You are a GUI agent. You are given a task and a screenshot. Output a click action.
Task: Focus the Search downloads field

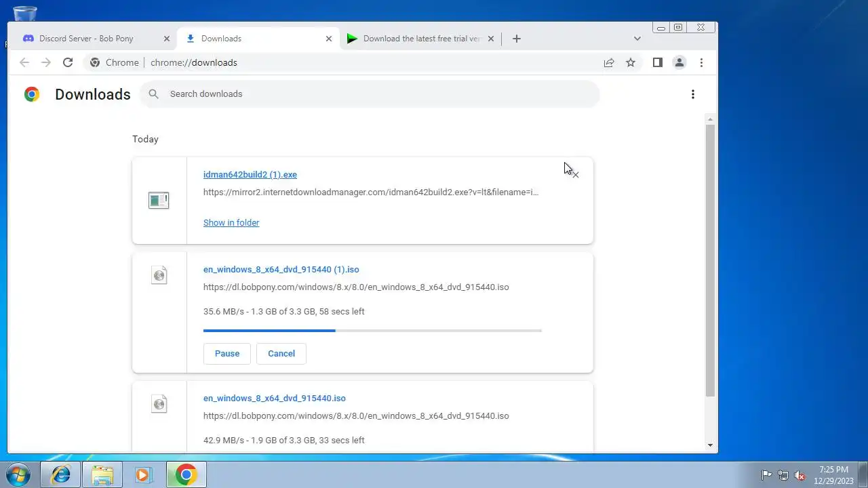[370, 94]
